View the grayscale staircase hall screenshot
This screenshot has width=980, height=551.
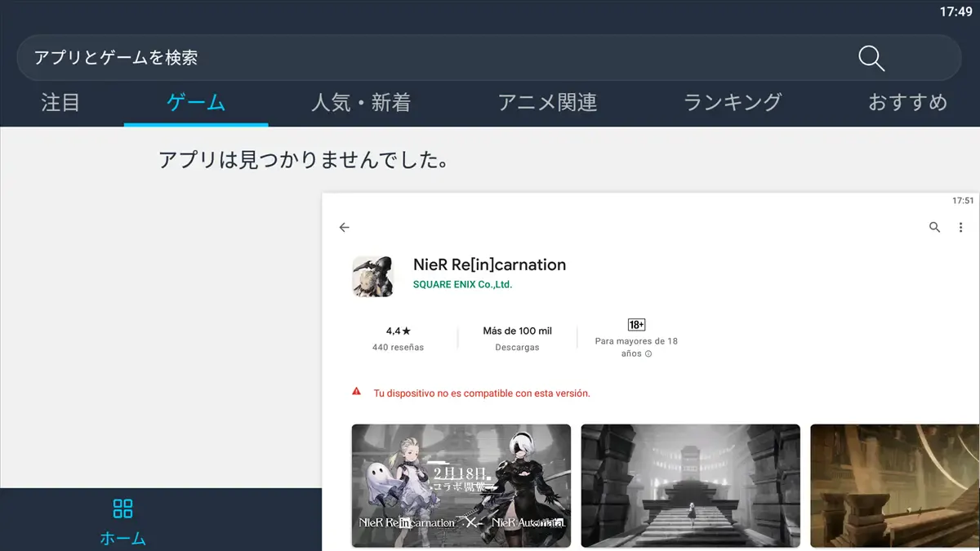click(690, 485)
